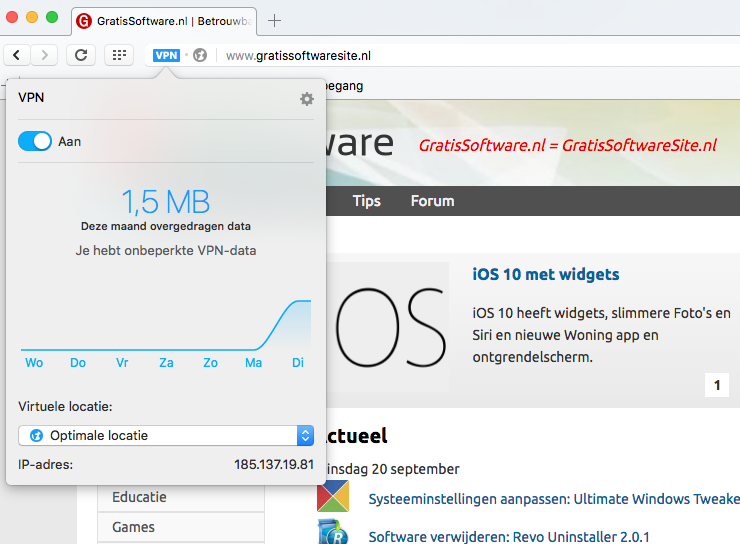The width and height of the screenshot is (740, 544).
Task: Select the GratisSoftware.nl browser tab
Action: click(x=164, y=20)
